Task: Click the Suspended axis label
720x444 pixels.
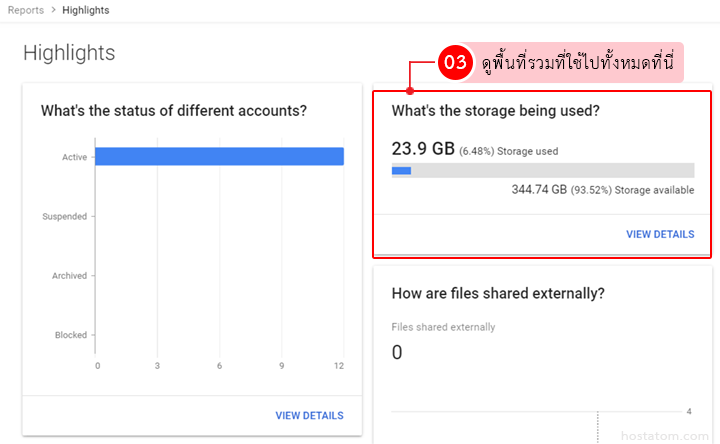Action: (x=64, y=216)
